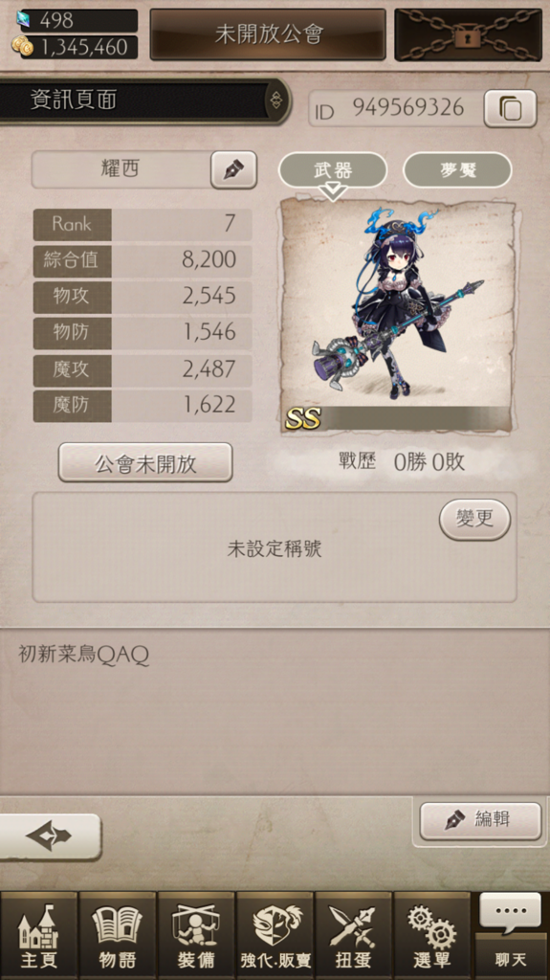Edit the player name 耀西 with pen icon
This screenshot has width=550, height=980.
[x=233, y=169]
